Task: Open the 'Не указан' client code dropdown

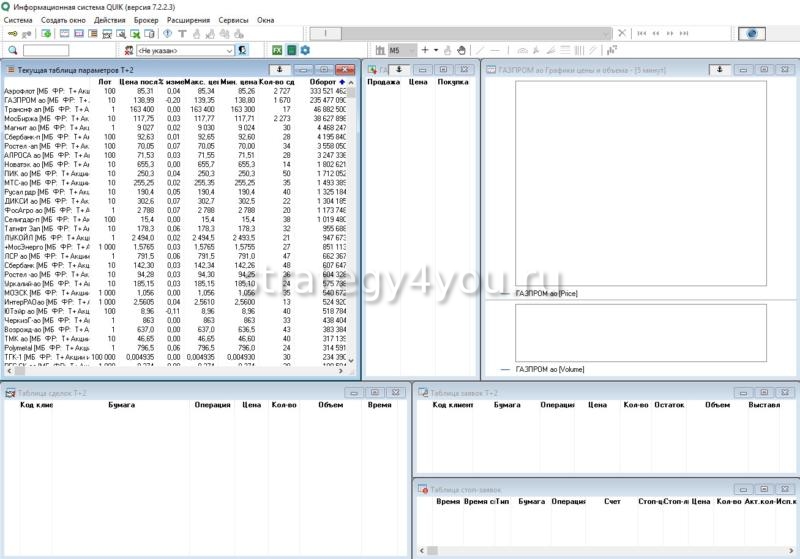Action: tap(184, 49)
